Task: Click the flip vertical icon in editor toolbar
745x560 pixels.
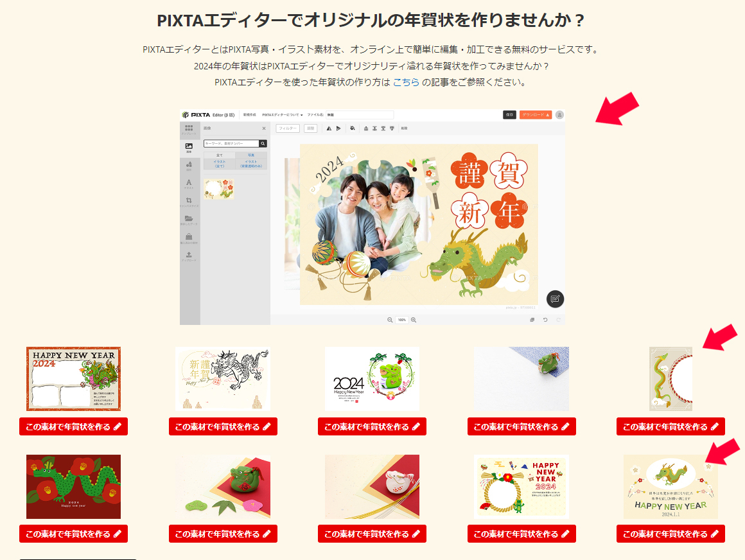Action: tap(338, 128)
